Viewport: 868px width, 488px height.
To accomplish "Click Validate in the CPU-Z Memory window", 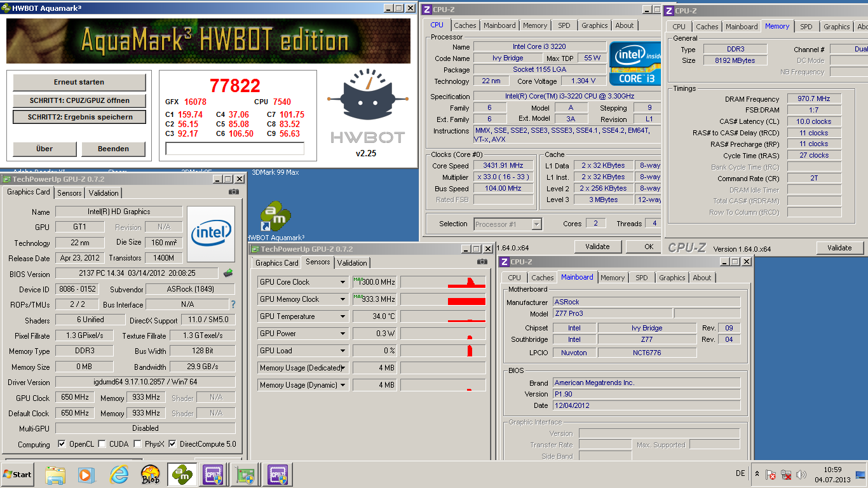I will point(839,248).
